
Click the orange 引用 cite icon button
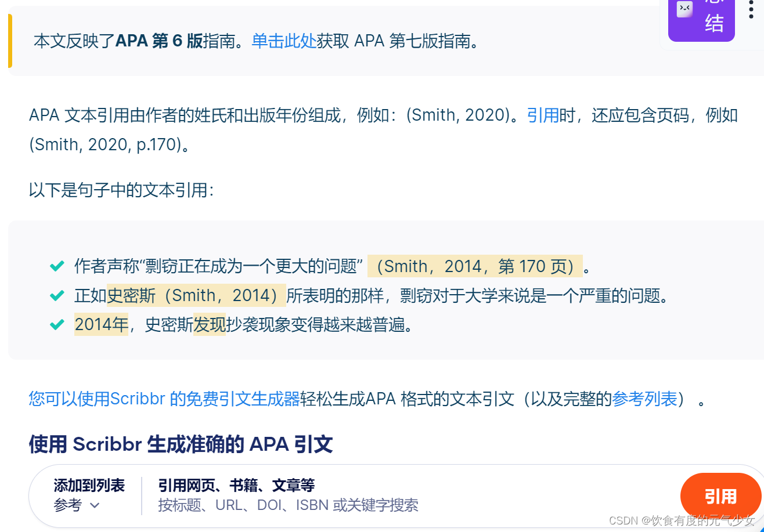(720, 497)
